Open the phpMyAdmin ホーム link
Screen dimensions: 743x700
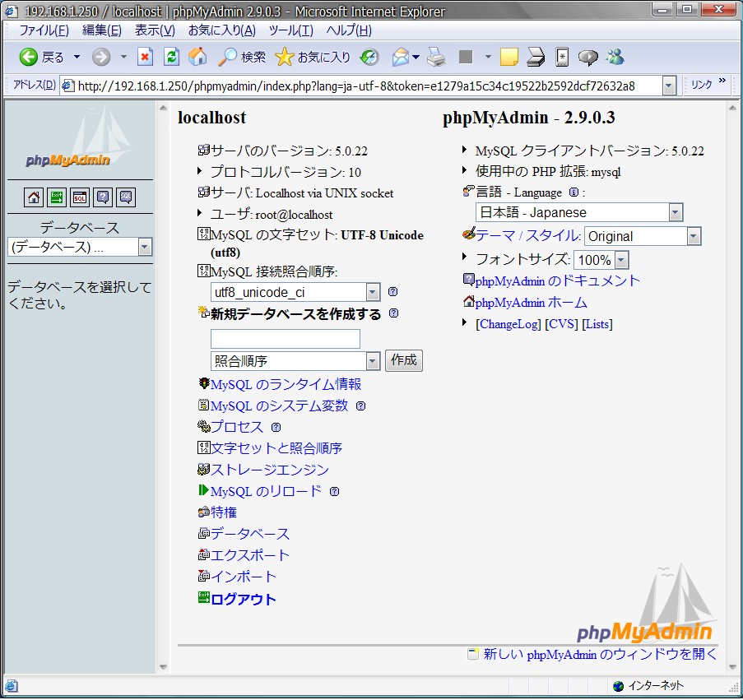[532, 303]
